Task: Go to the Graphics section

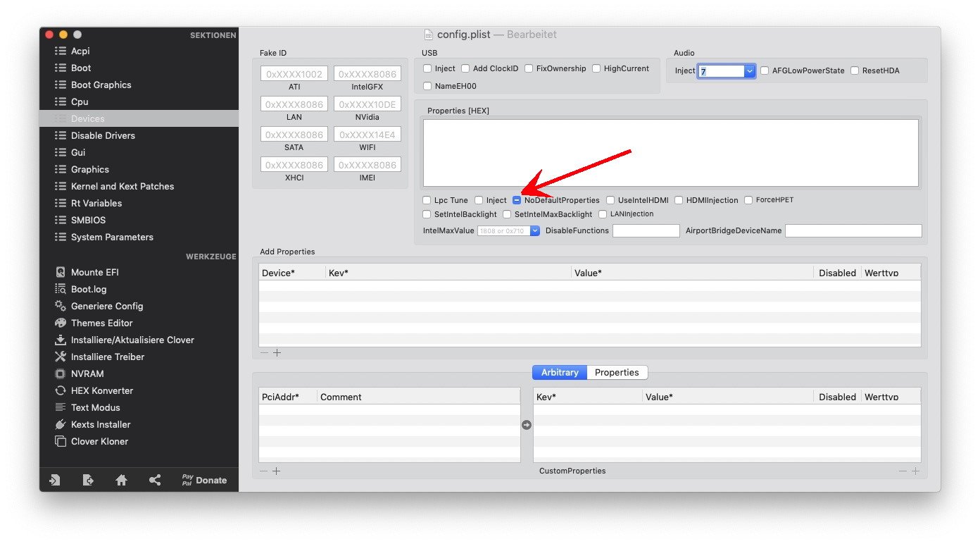Action: [90, 169]
